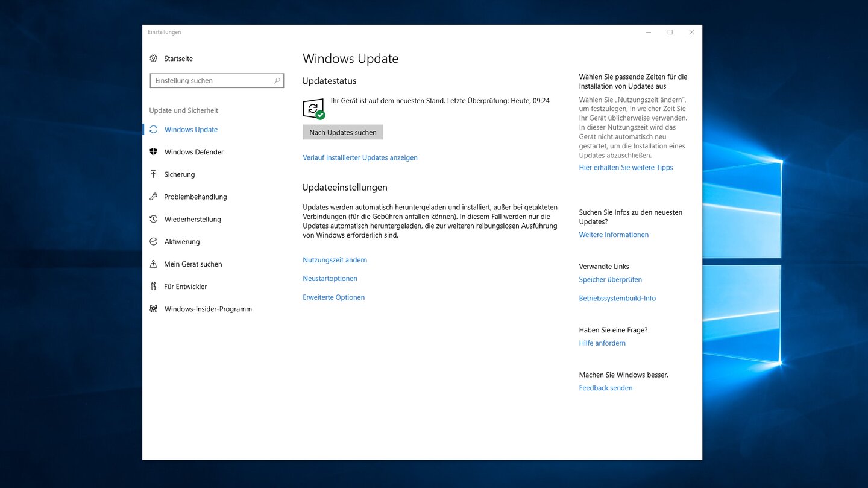
Task: Click the search magnifier icon
Action: (x=277, y=81)
